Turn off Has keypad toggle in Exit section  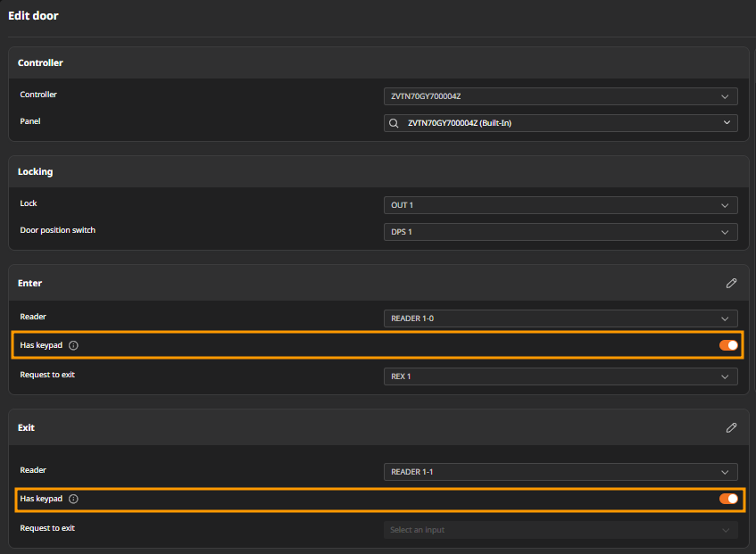point(728,499)
